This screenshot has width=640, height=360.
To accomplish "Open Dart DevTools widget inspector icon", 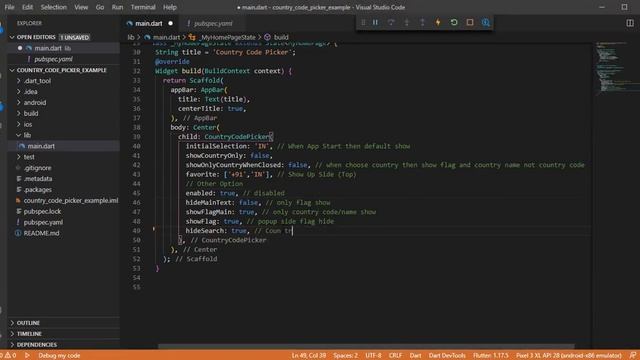I will [485, 22].
